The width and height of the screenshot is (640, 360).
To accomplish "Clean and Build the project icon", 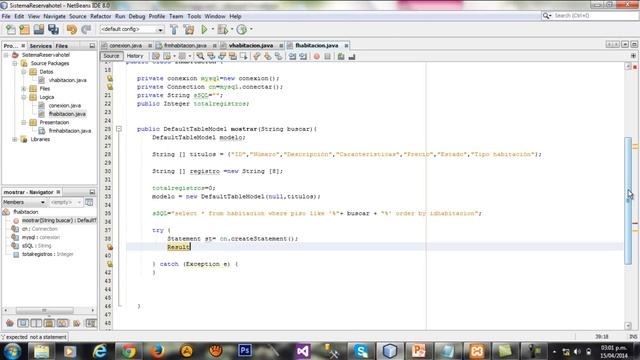I will pos(189,29).
